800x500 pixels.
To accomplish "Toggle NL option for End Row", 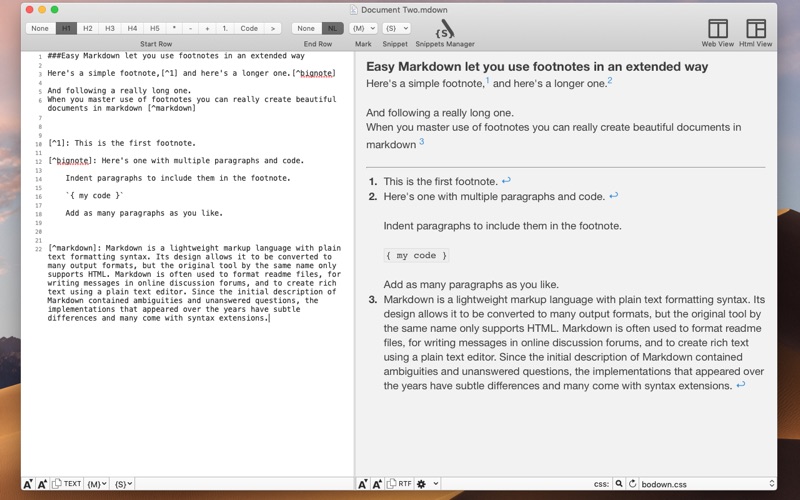I will point(332,29).
